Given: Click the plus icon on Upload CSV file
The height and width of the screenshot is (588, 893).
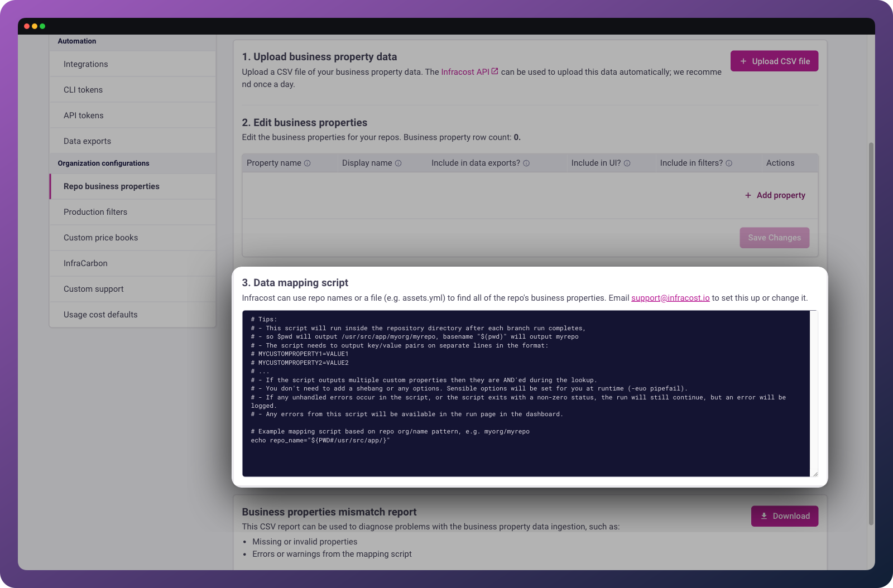Looking at the screenshot, I should (x=743, y=61).
